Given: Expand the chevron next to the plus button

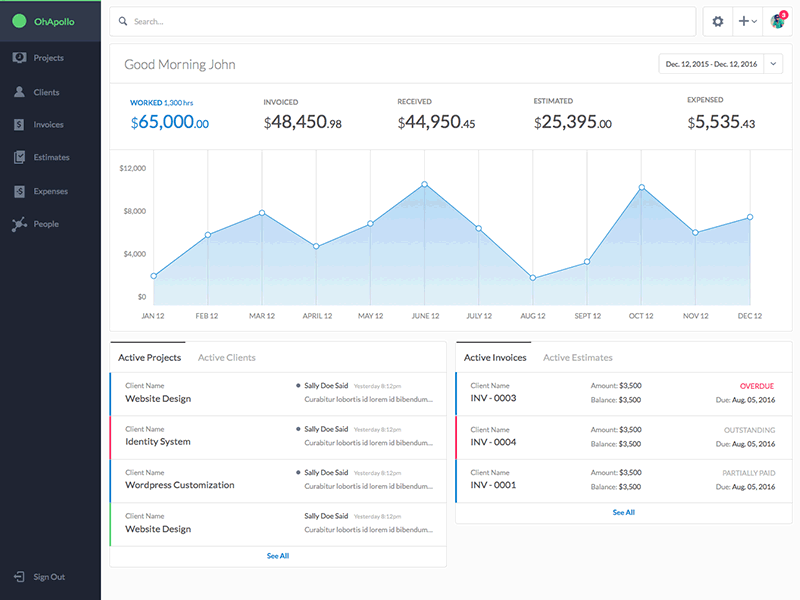Looking at the screenshot, I should pyautogui.click(x=755, y=20).
